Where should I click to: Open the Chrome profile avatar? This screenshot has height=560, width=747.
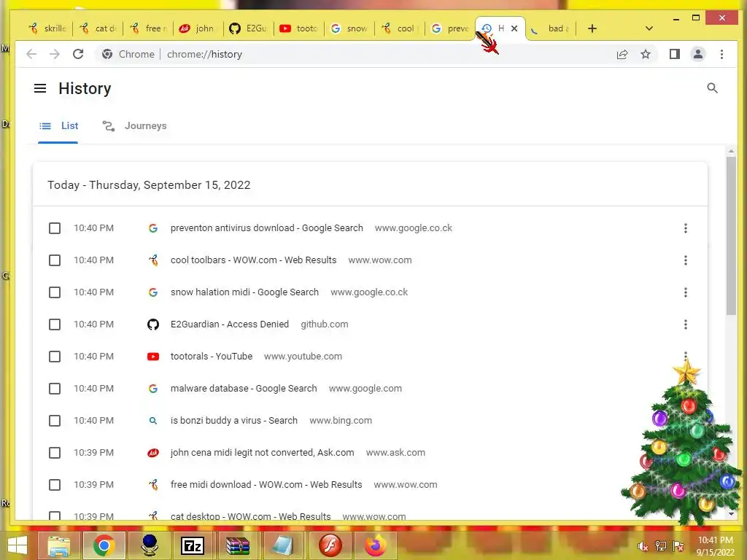pyautogui.click(x=698, y=54)
